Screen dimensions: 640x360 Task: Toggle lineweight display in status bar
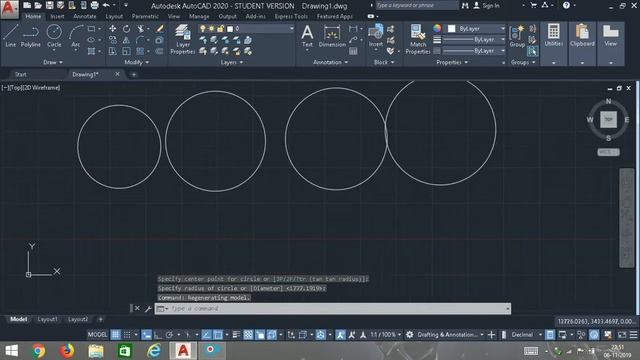[236, 335]
